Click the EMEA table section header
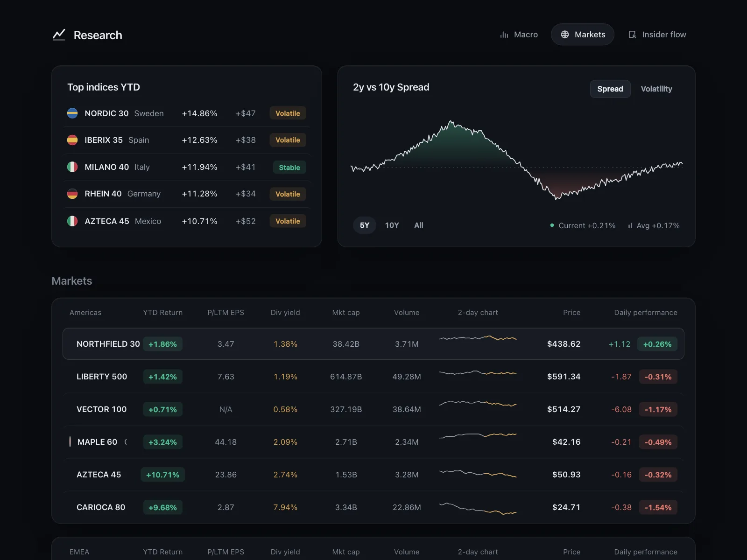This screenshot has width=747, height=560. coord(79,552)
